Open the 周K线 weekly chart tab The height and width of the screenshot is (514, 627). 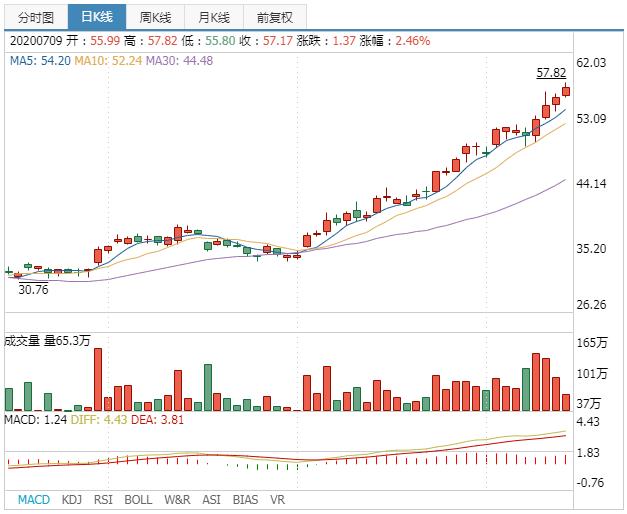tap(157, 17)
